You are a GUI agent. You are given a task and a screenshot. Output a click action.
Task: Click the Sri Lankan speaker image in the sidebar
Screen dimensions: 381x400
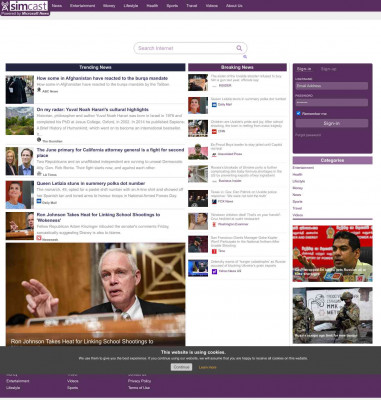pos(332,254)
